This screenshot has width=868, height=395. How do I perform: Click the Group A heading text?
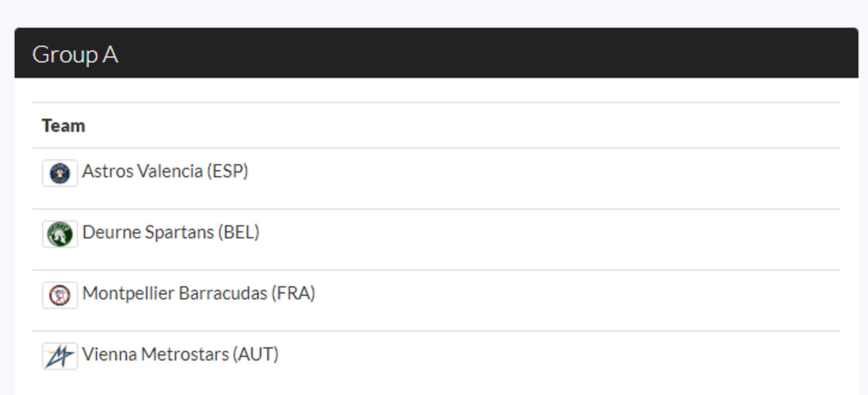coord(75,55)
